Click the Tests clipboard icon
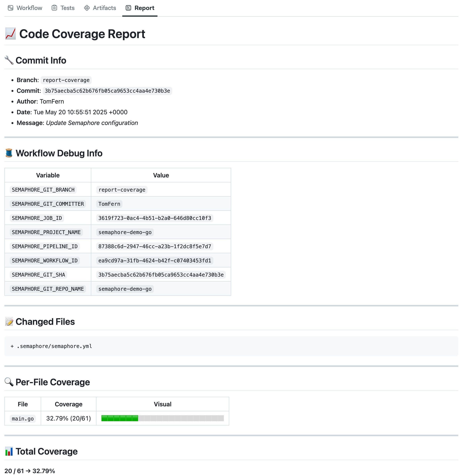460x476 pixels. 54,8
